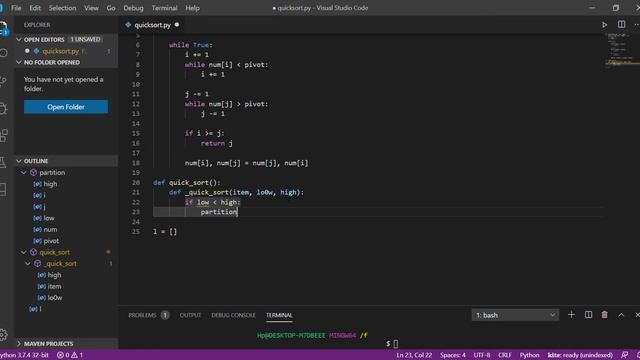Screen dimensions: 640x360
Task: Open the File menu
Action: (x=16, y=8)
